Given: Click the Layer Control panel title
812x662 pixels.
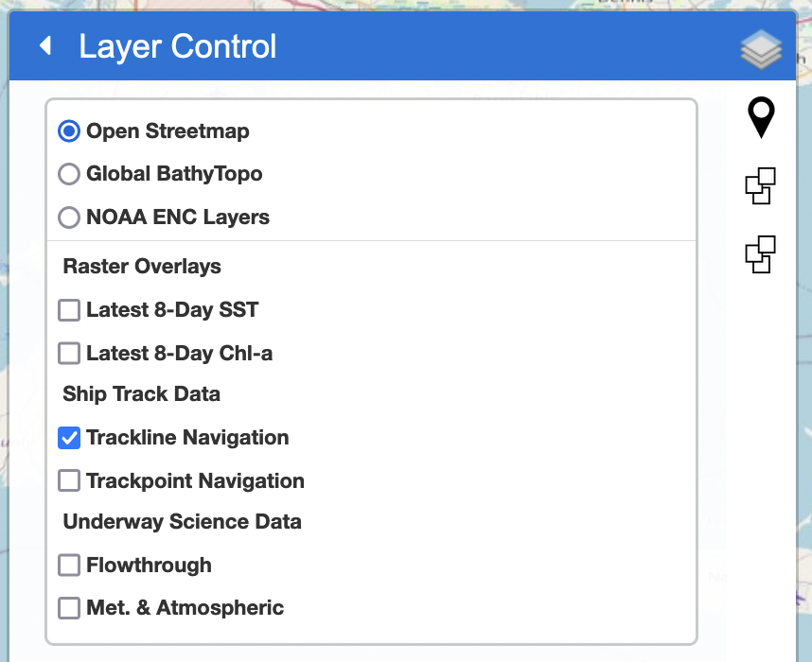Looking at the screenshot, I should pyautogui.click(x=178, y=46).
